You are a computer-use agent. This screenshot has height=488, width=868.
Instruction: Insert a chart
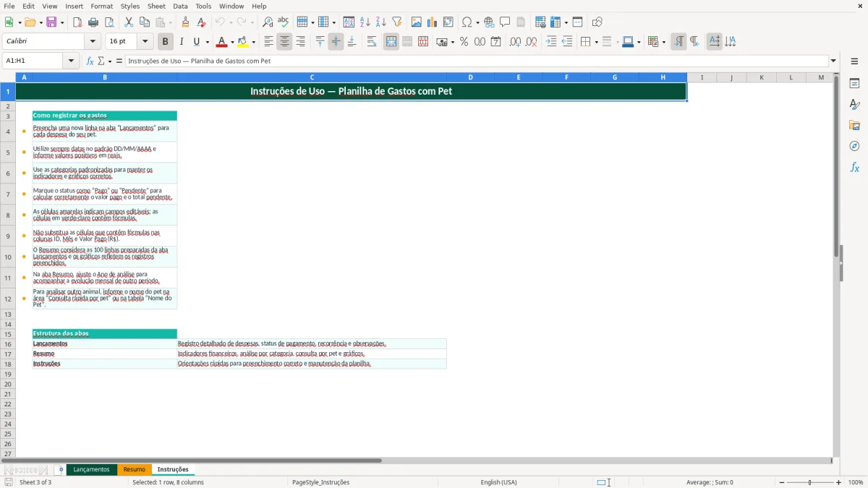(433, 22)
